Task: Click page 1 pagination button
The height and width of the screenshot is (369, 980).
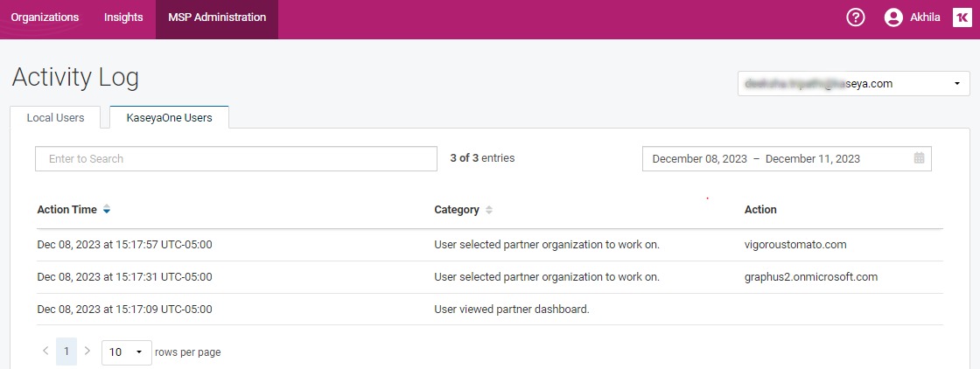Action: tap(66, 352)
